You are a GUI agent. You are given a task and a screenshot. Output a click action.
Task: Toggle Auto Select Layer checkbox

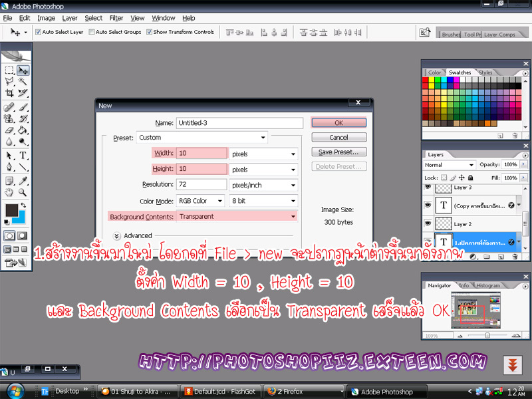38,32
